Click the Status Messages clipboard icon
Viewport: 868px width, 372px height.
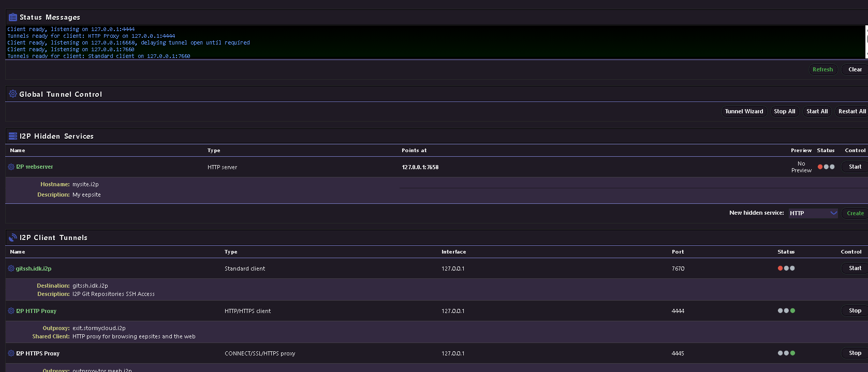(x=13, y=17)
